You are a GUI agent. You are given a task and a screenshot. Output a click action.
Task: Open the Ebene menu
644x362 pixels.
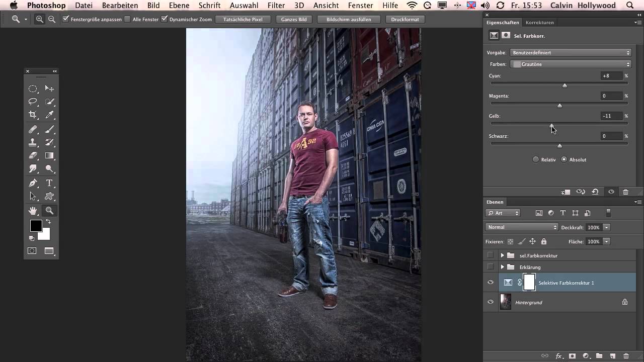pos(179,6)
